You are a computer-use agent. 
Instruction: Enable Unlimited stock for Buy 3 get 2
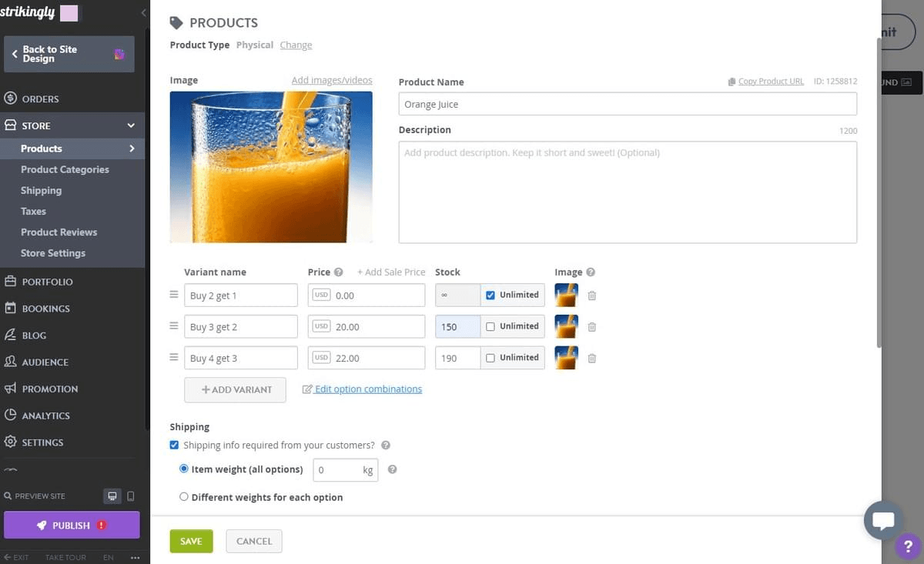[x=489, y=326]
